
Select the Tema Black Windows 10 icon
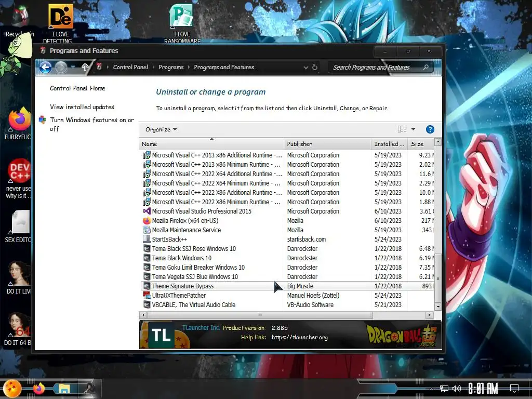tap(147, 258)
